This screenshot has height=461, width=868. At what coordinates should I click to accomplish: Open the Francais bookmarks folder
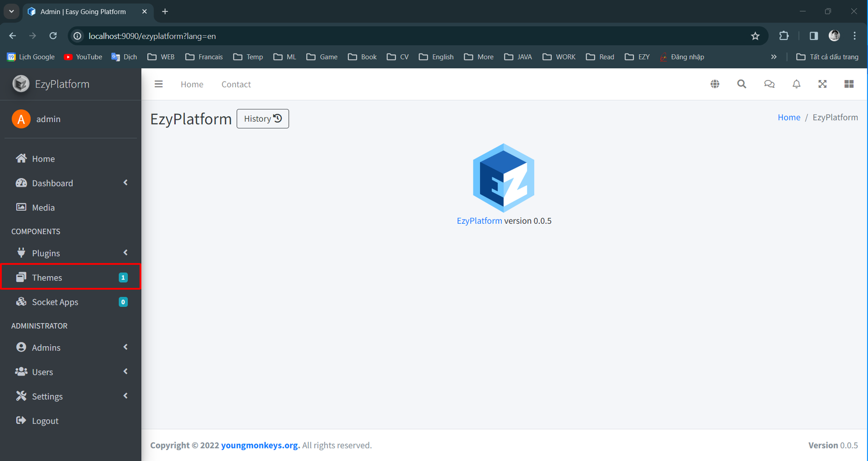[204, 57]
